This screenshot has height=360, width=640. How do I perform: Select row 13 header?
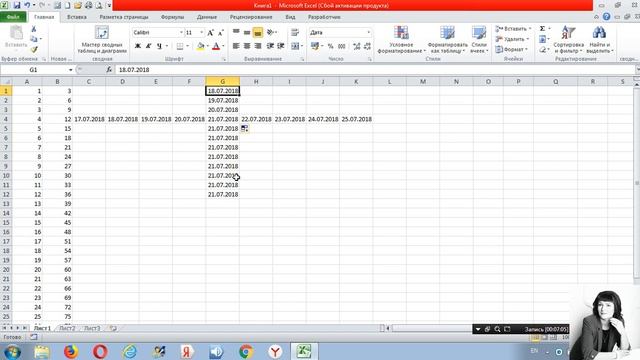pyautogui.click(x=6, y=204)
